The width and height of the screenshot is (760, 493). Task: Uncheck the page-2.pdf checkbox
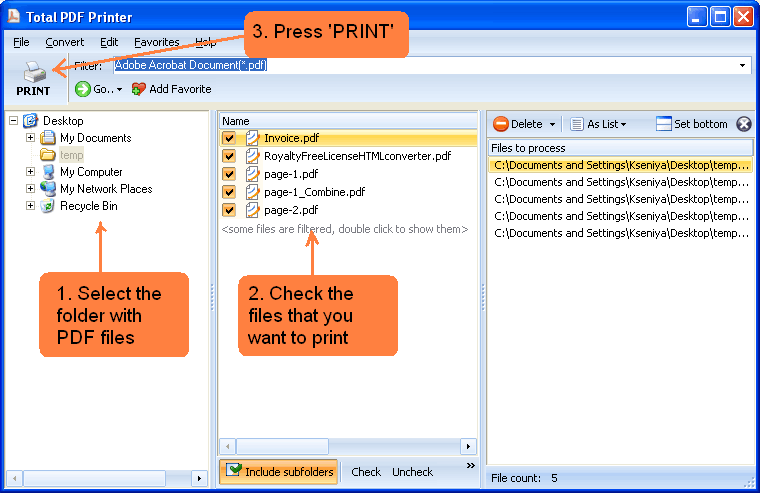[x=229, y=210]
